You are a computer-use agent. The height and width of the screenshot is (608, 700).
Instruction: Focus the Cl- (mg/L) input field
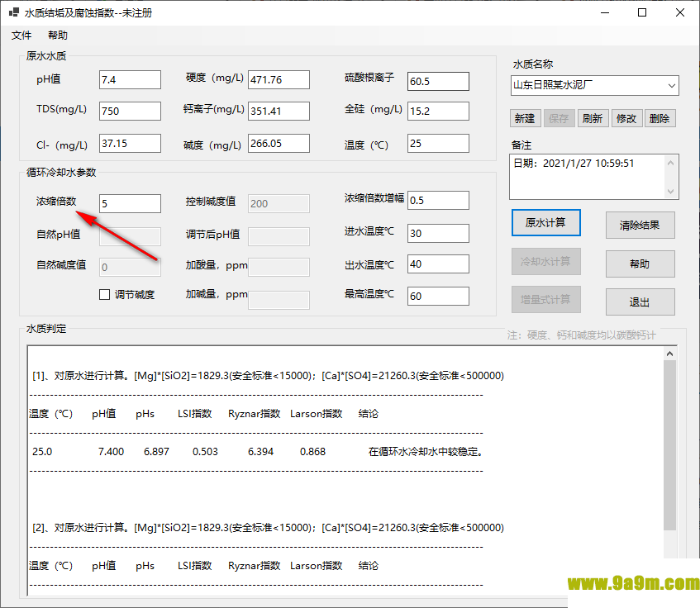click(130, 143)
